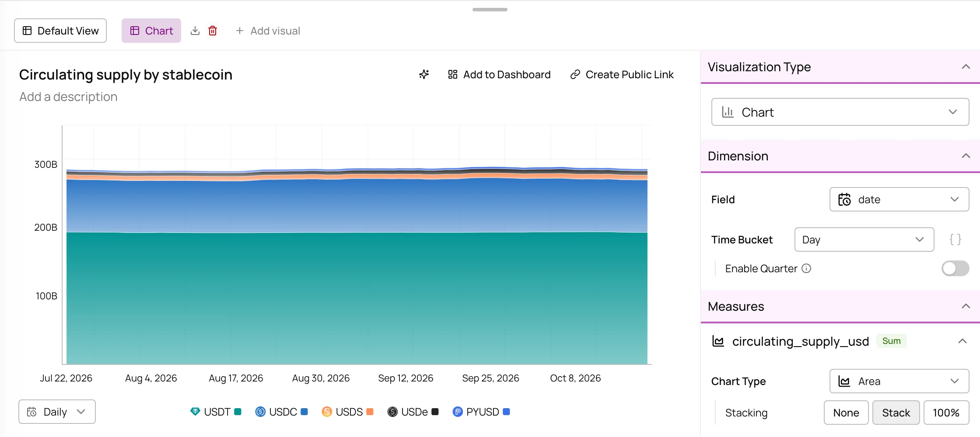This screenshot has width=980, height=437.
Task: Collapse the Dimension section
Action: click(x=966, y=156)
